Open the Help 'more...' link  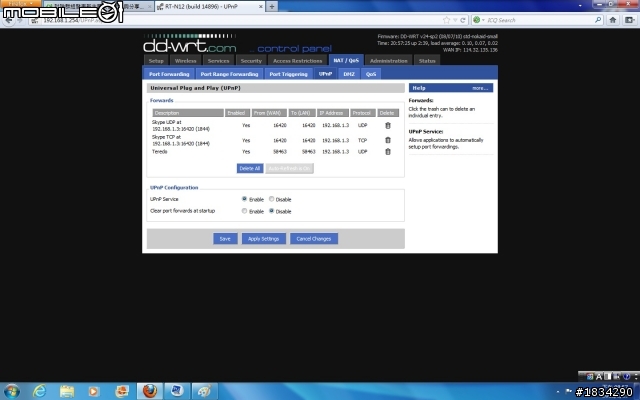click(480, 88)
